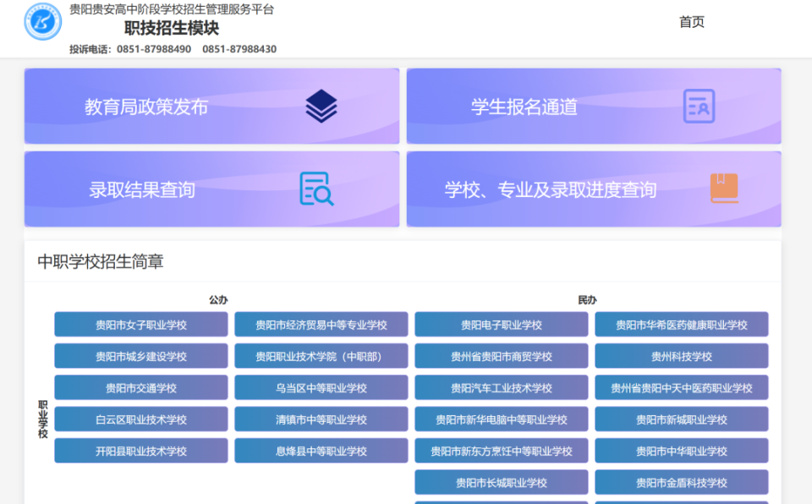Open 教育局政策发布 card
Screen dimensions: 812x504
coord(211,107)
